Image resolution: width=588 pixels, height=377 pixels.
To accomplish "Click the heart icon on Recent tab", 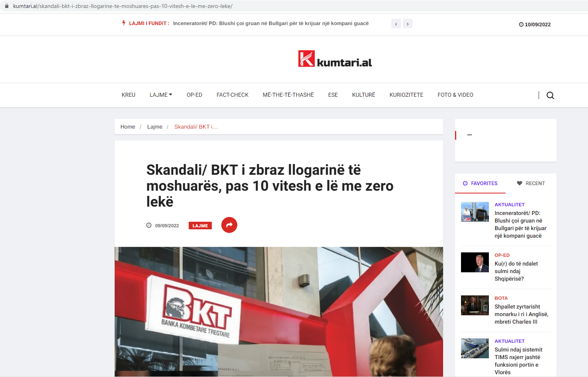I will point(519,183).
